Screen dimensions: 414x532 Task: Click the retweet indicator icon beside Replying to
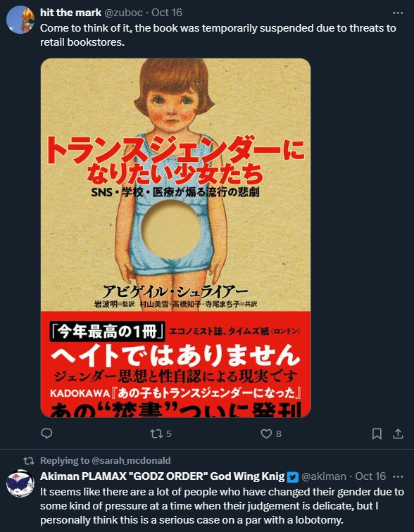tap(29, 460)
